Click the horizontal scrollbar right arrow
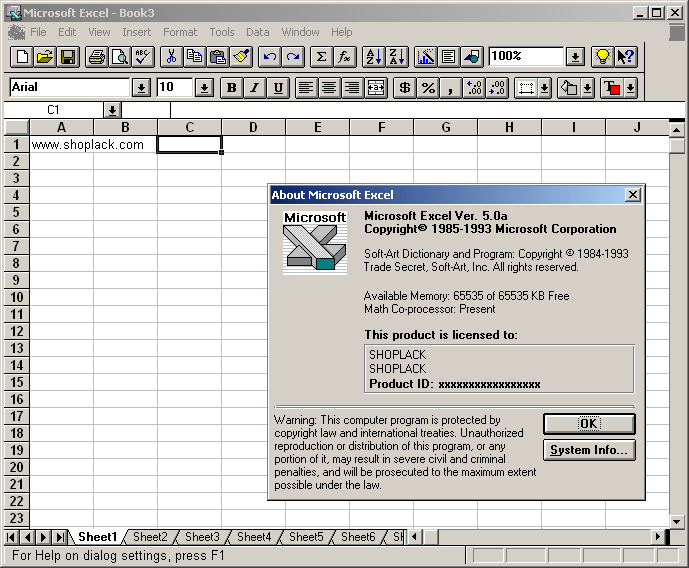Screen dimensions: 689x568 pos(658,536)
